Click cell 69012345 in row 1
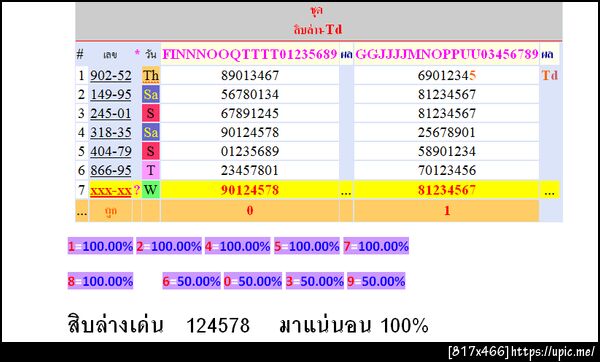The height and width of the screenshot is (362, 600). click(447, 75)
